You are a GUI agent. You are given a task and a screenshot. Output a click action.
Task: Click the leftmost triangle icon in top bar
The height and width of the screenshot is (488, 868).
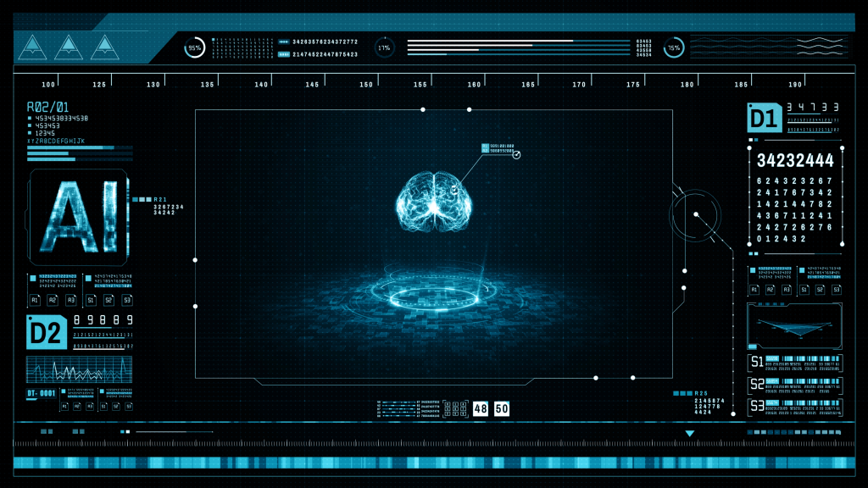[x=33, y=47]
